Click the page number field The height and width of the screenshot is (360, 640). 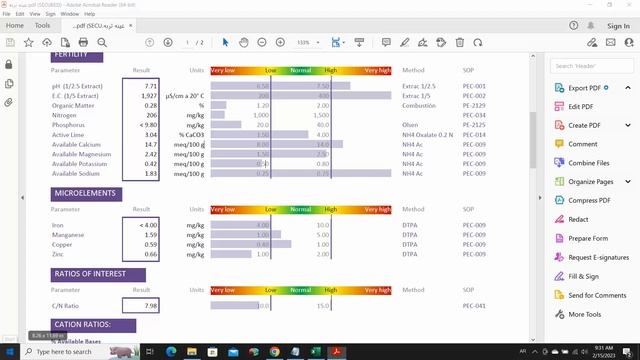coord(187,42)
